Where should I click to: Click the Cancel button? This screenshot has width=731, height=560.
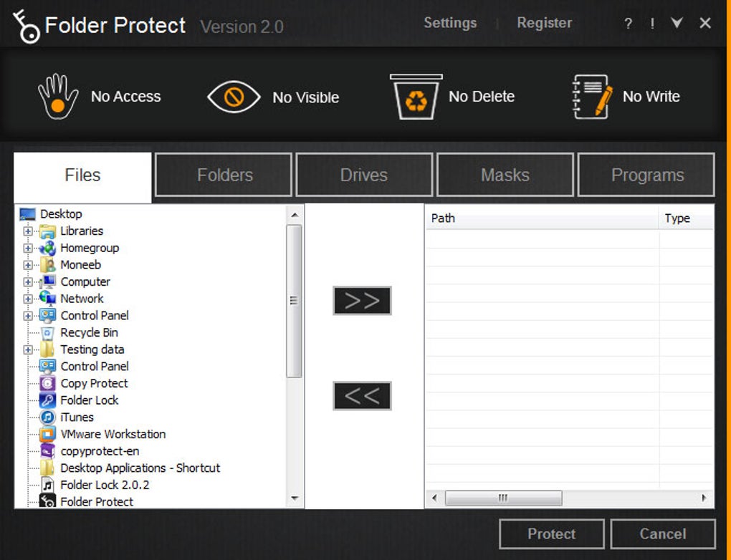click(662, 534)
